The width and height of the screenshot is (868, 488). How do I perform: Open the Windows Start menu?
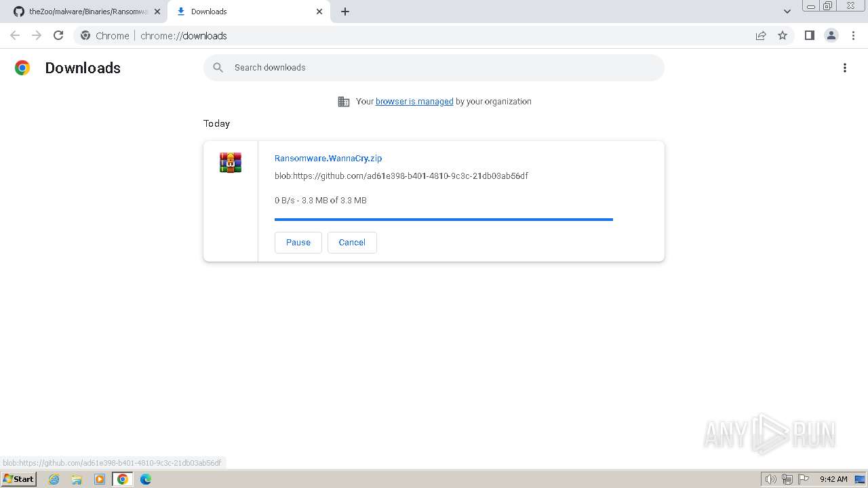pyautogui.click(x=18, y=479)
